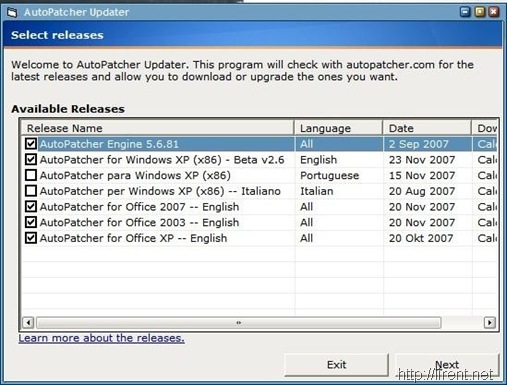The width and height of the screenshot is (507, 385).
Task: Sort by the Release Name column header
Action: point(158,128)
